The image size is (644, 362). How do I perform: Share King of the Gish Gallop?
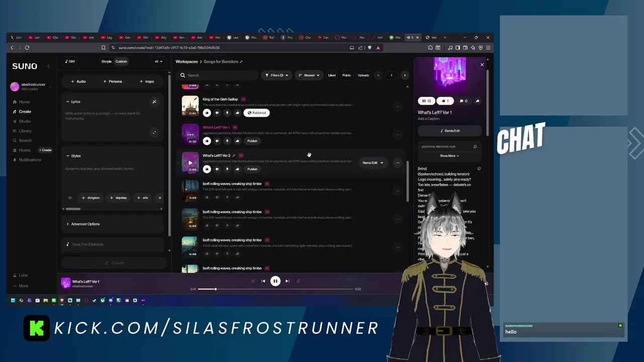coord(237,113)
